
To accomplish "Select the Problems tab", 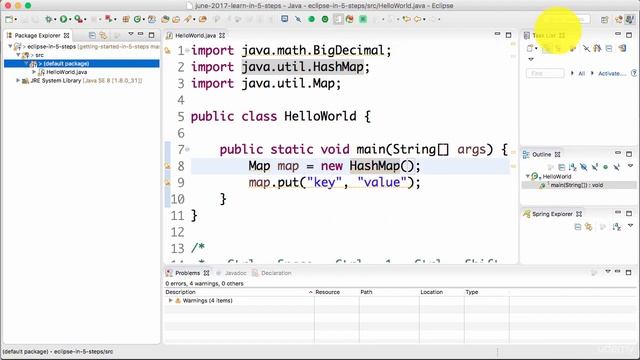I will tap(187, 273).
